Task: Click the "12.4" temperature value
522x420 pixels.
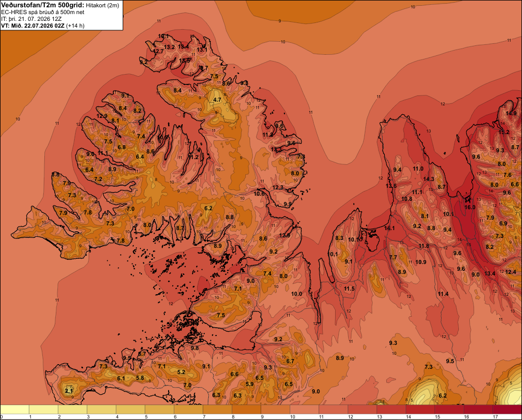Action: [511, 272]
